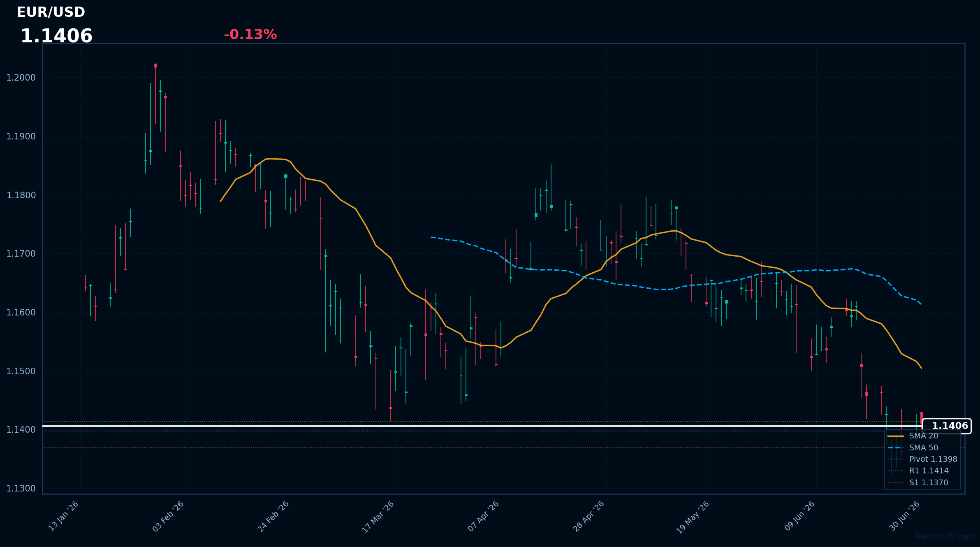980x547 pixels.
Task: Click the 24 Feb '26 date label
Action: (x=273, y=517)
